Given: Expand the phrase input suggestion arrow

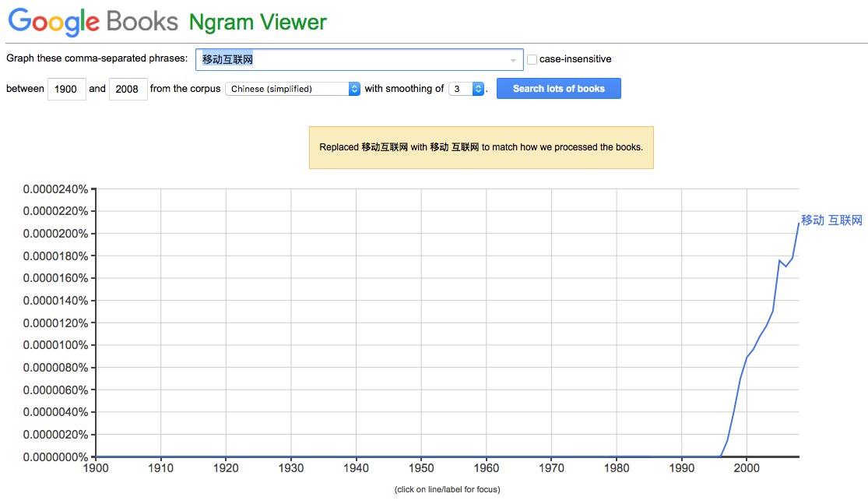Looking at the screenshot, I should click(x=513, y=60).
